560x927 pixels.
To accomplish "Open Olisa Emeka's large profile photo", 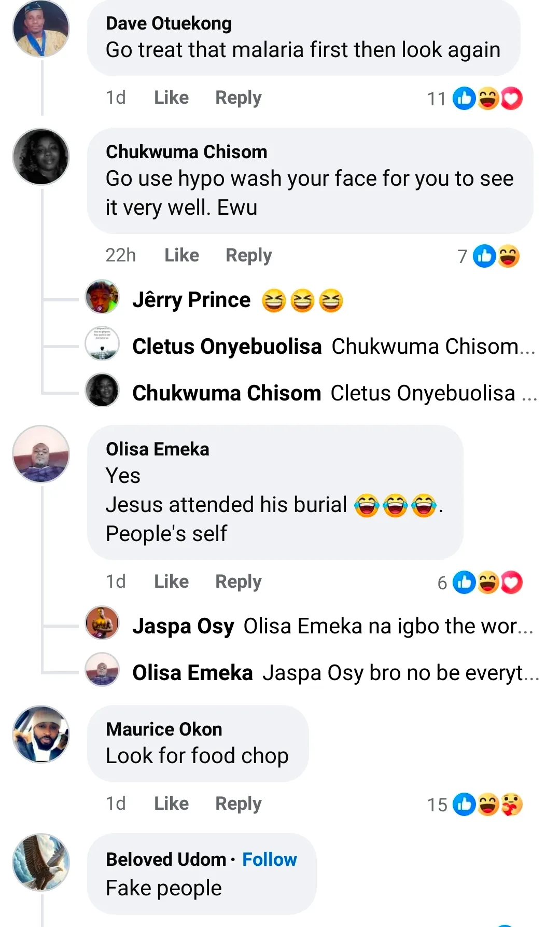I will point(41,454).
